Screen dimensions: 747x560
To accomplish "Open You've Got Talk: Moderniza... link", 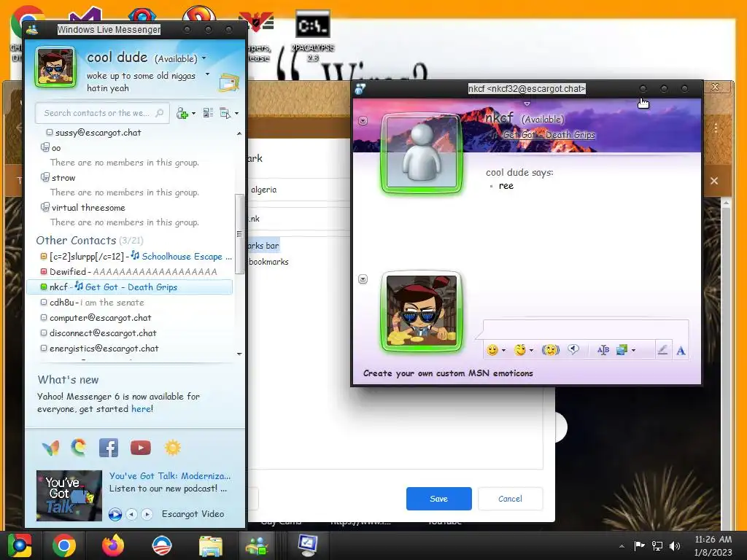I will point(169,475).
